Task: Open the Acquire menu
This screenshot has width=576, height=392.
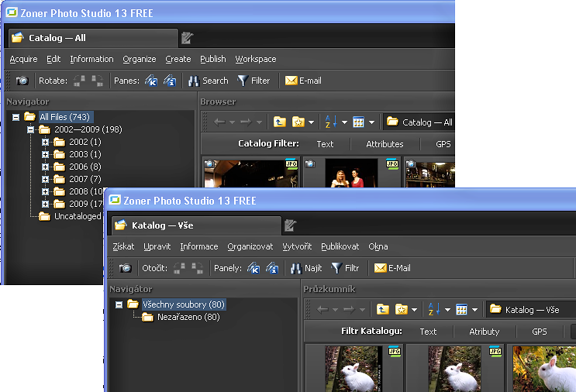Action: 23,59
